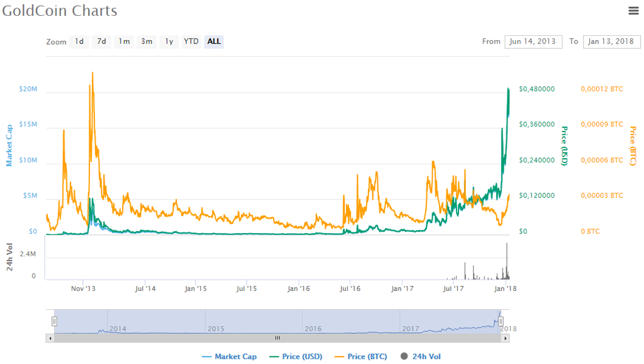Click the Jul '17 axis label

tap(453, 288)
